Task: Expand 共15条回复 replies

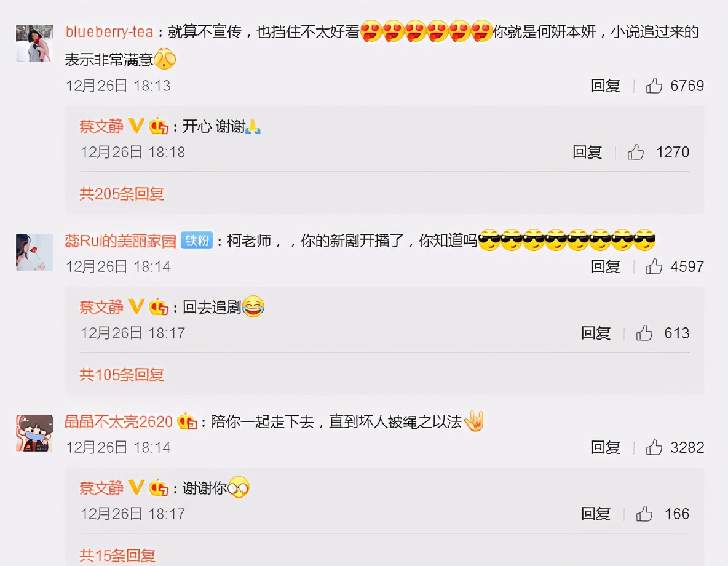Action: [117, 555]
